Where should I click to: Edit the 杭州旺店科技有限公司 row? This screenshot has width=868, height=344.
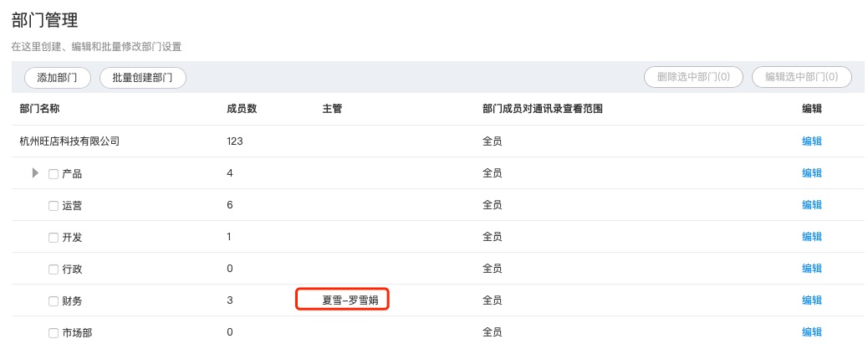point(811,141)
